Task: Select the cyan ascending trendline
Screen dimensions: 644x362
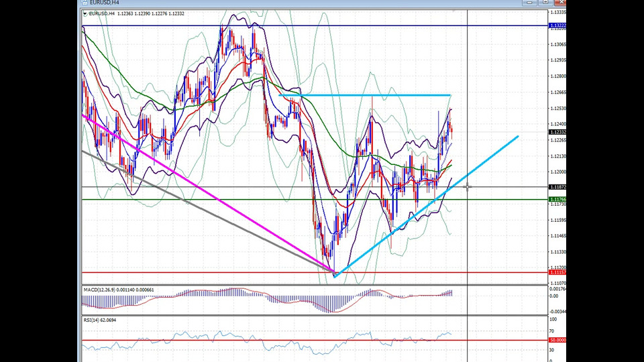Action: point(425,207)
